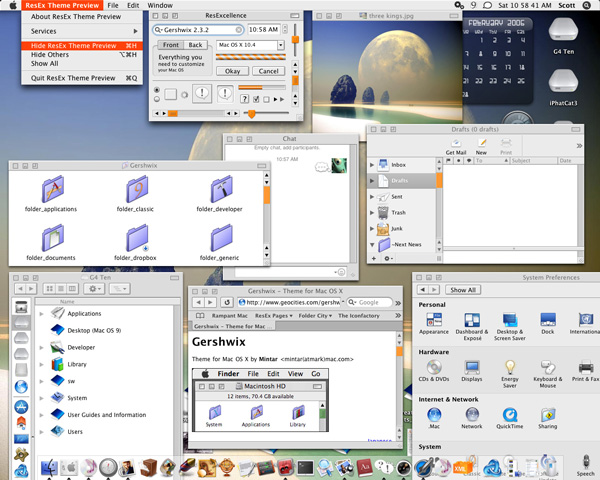Image resolution: width=600 pixels, height=480 pixels.
Task: Click the Safari URL address field
Action: pyautogui.click(x=290, y=302)
